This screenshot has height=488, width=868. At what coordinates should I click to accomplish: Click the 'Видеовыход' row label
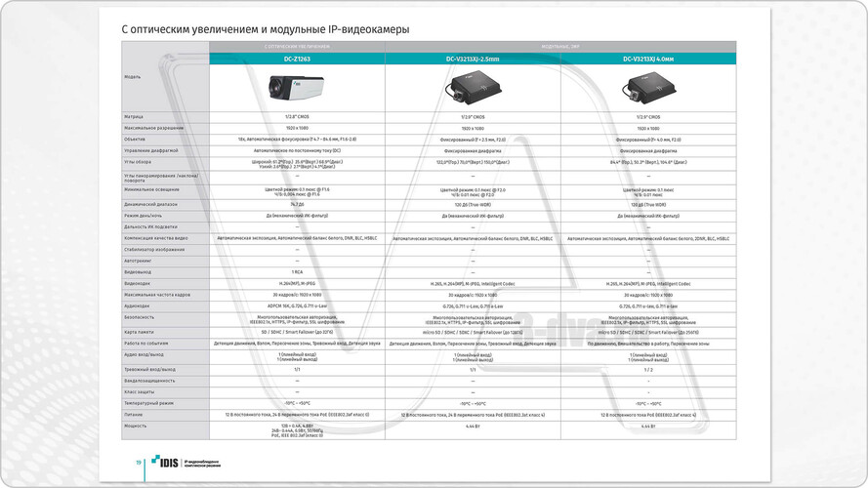pos(138,272)
